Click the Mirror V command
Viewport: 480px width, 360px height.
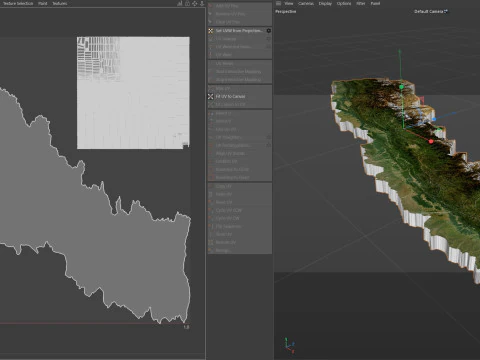(x=240, y=121)
